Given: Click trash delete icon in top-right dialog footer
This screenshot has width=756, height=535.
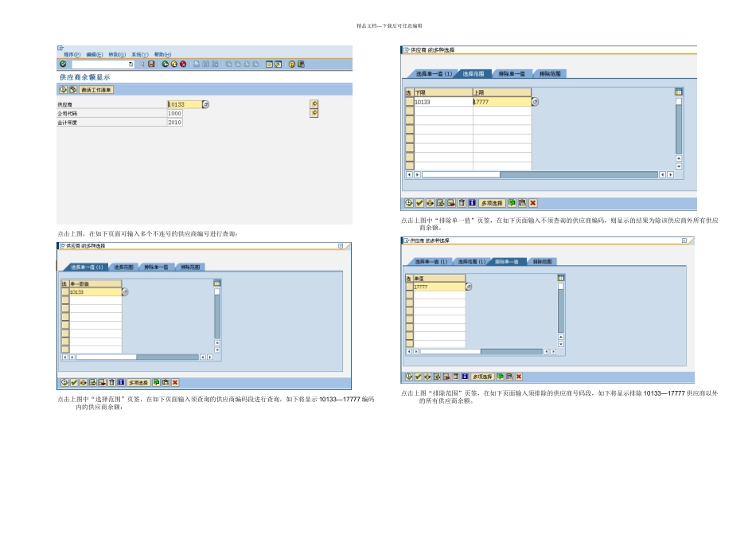Looking at the screenshot, I should click(462, 203).
